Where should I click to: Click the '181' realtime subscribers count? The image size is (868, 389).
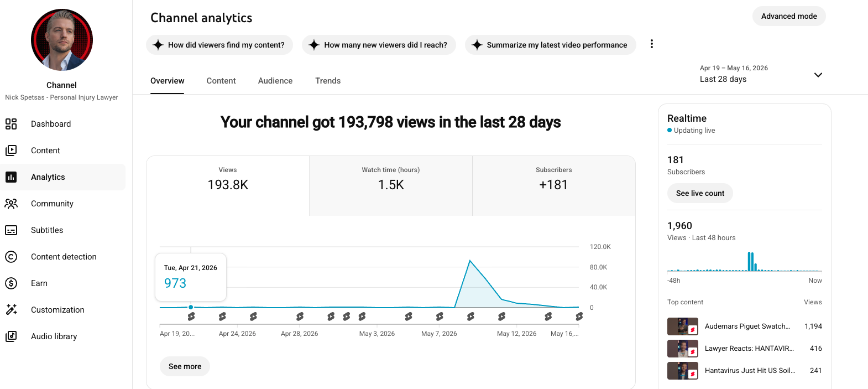pyautogui.click(x=676, y=160)
